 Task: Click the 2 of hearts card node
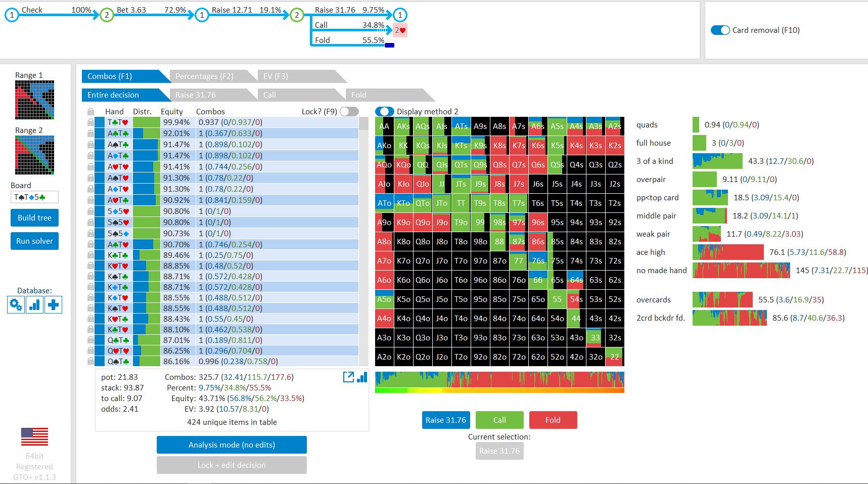[x=400, y=30]
